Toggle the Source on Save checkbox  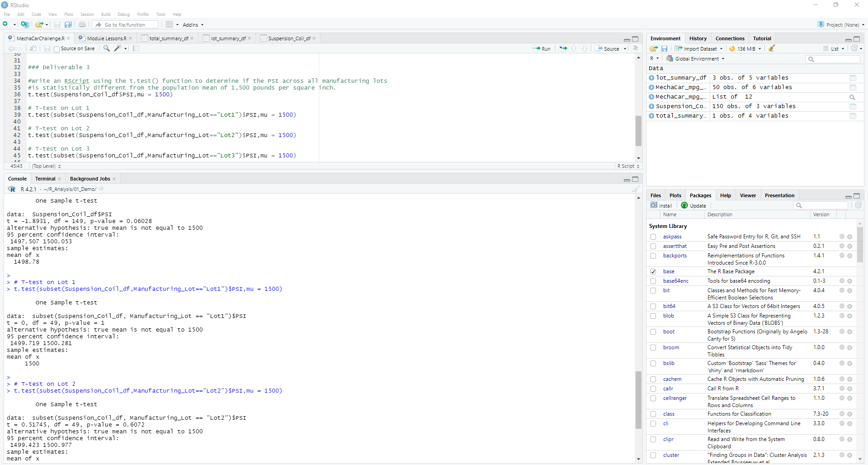click(x=57, y=49)
